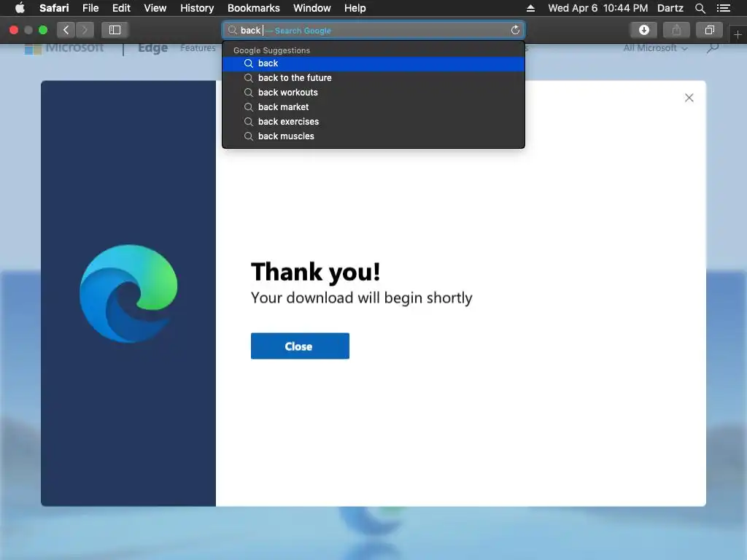Open Spotlight search in menu bar
This screenshot has height=560, width=747.
[700, 8]
